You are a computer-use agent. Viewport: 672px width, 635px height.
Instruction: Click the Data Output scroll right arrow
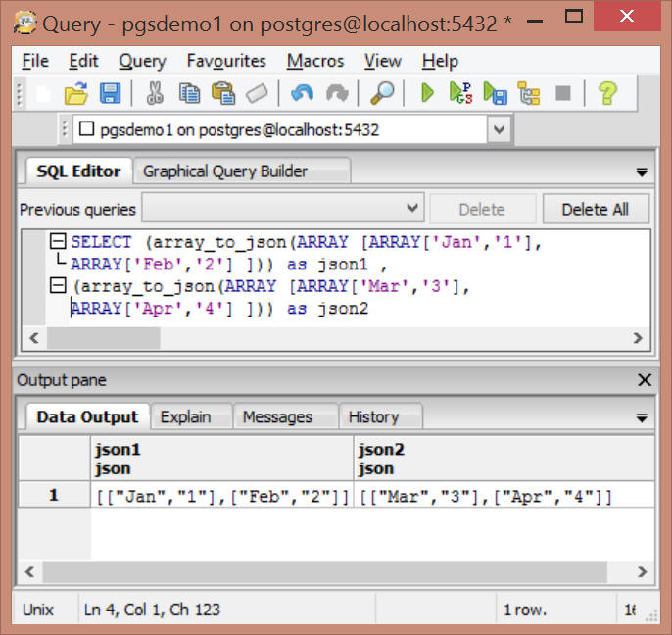(641, 571)
